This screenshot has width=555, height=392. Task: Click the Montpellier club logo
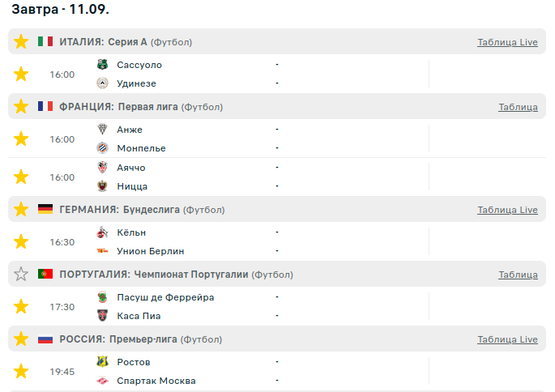click(102, 148)
